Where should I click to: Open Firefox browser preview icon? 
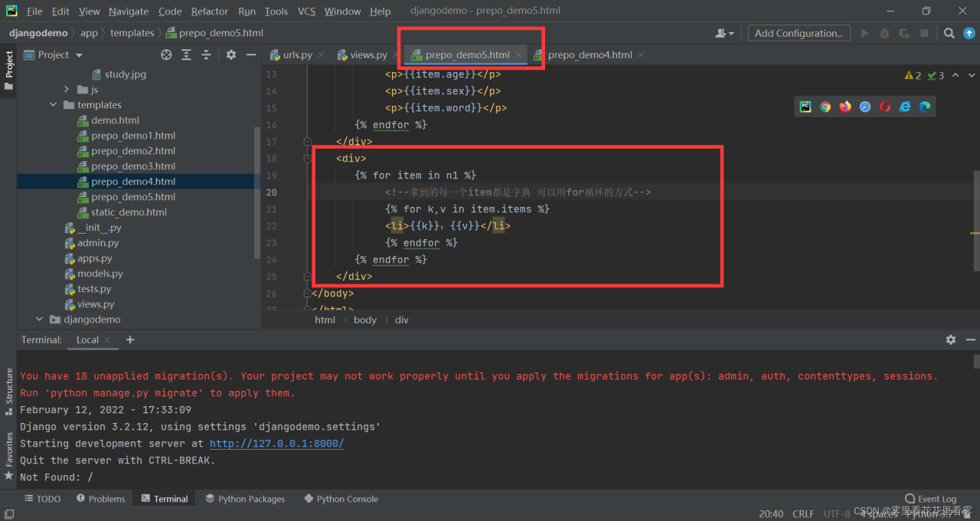[x=845, y=106]
